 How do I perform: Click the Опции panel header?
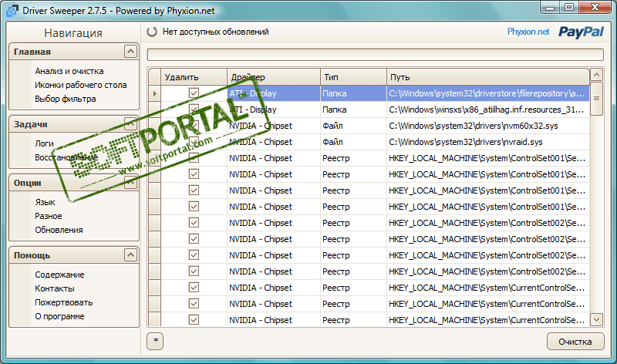click(x=73, y=183)
